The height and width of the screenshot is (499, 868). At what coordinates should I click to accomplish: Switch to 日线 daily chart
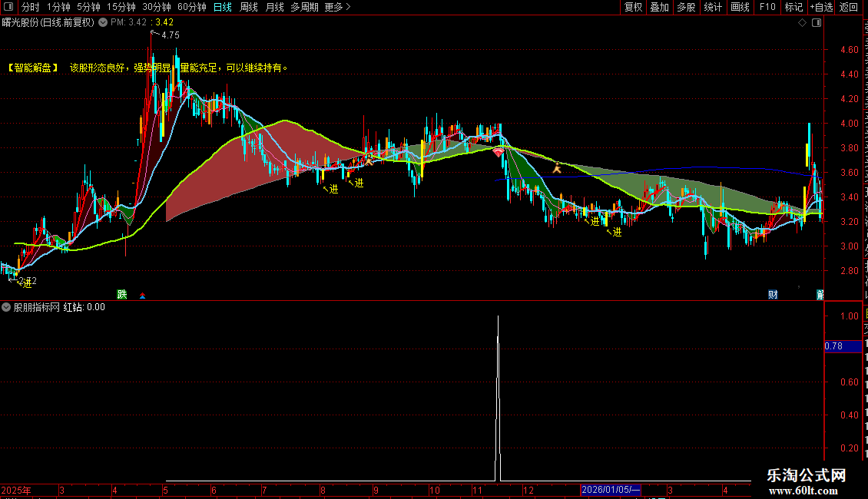(x=223, y=7)
